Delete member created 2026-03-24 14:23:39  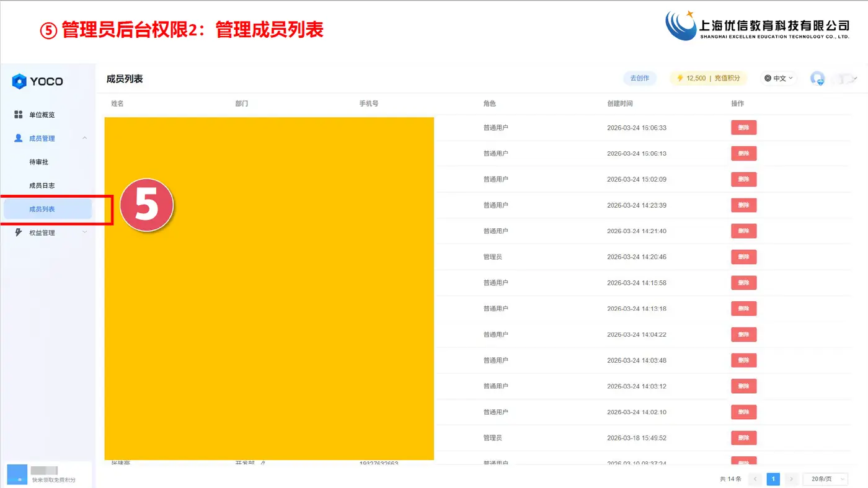coord(744,205)
